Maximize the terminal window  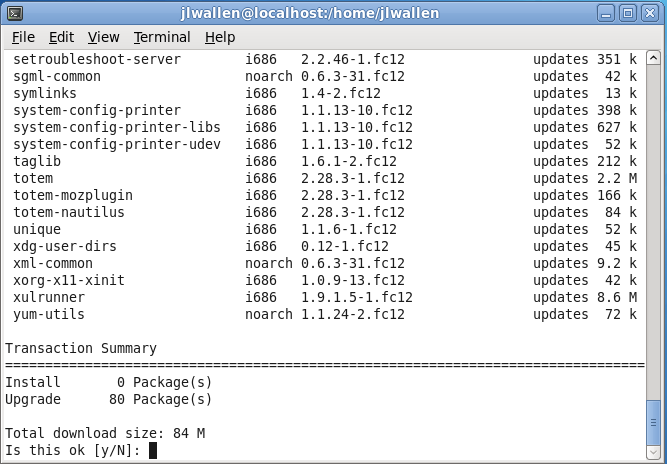coord(630,13)
